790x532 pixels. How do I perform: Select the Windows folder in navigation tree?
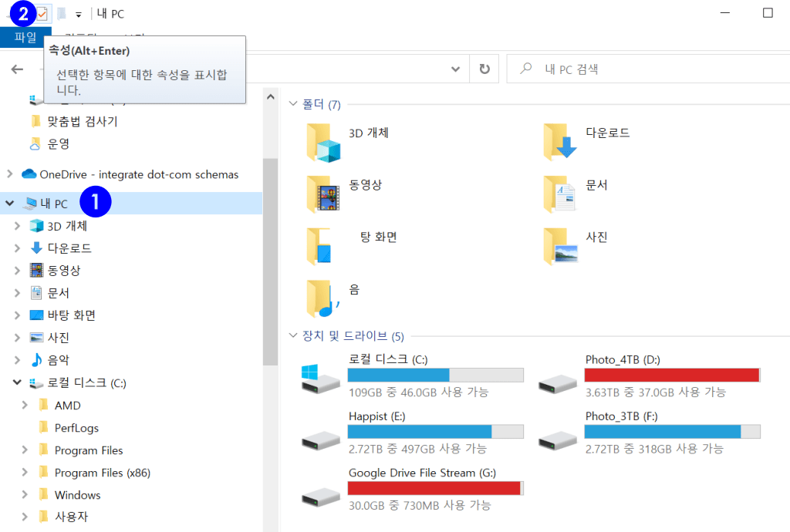pyautogui.click(x=77, y=495)
